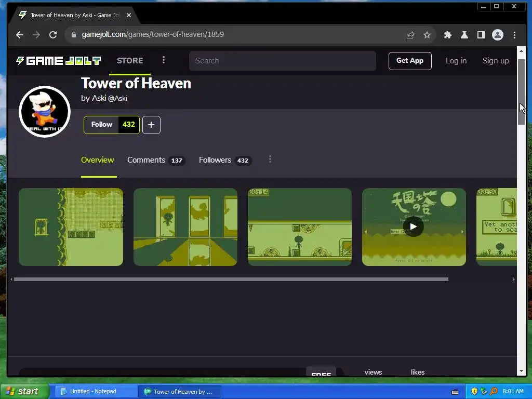Open the more options dots beside STORE
This screenshot has width=532, height=399.
pos(164,60)
